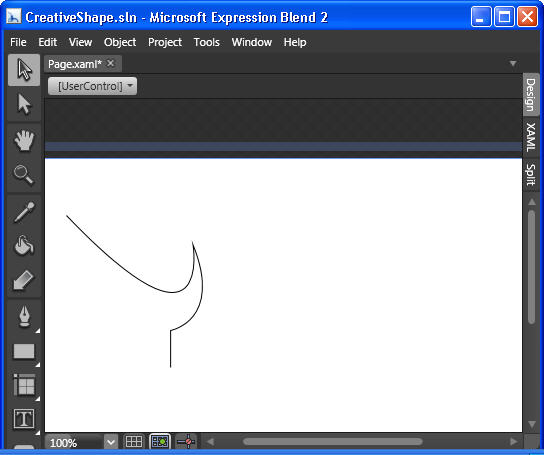This screenshot has width=544, height=455.
Task: Open the Tools menu
Action: tap(206, 42)
